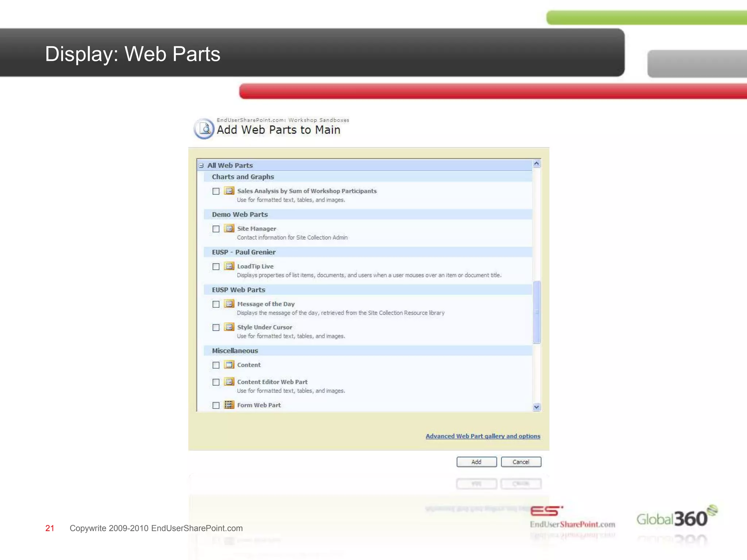
Task: Click the vertical scrollbar thumb
Action: click(537, 312)
